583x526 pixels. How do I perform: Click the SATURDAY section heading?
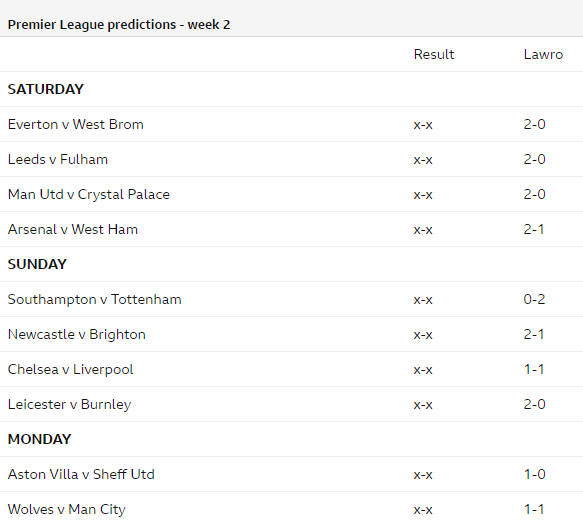[x=46, y=89]
